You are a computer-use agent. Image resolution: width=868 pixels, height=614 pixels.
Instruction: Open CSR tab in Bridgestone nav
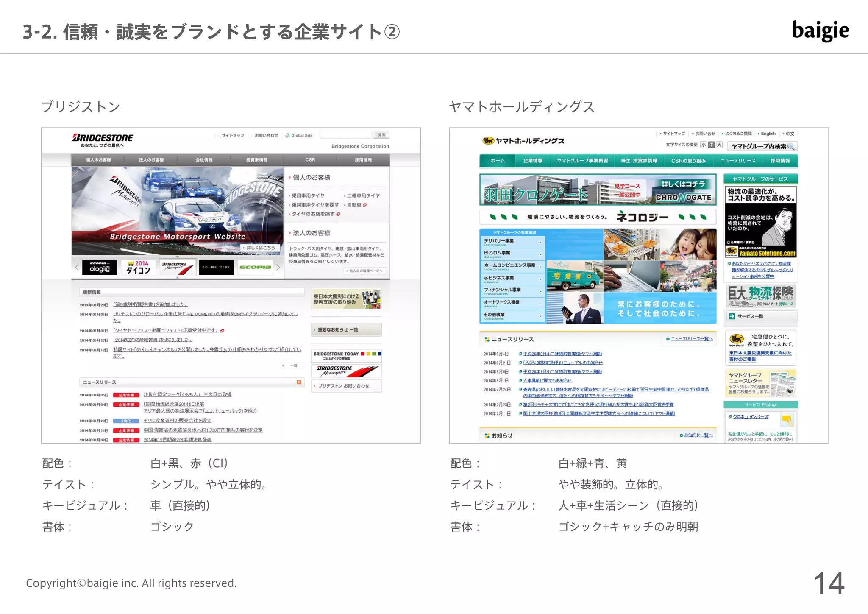[x=310, y=160]
